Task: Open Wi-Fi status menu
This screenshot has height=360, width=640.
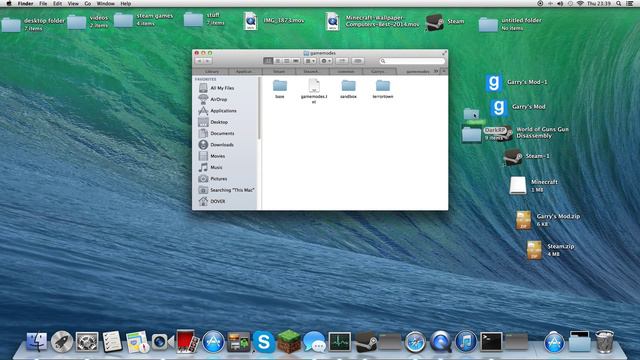Action: pos(580,3)
